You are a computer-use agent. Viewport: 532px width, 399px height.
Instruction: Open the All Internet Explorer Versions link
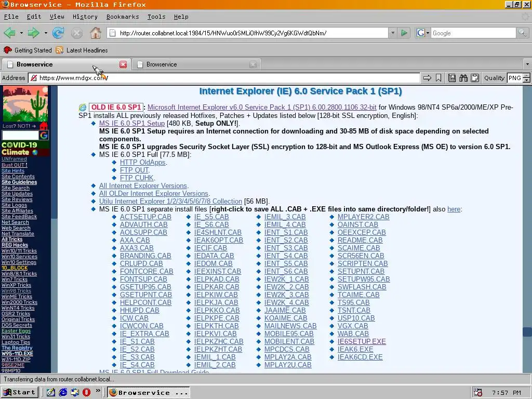pos(143,186)
